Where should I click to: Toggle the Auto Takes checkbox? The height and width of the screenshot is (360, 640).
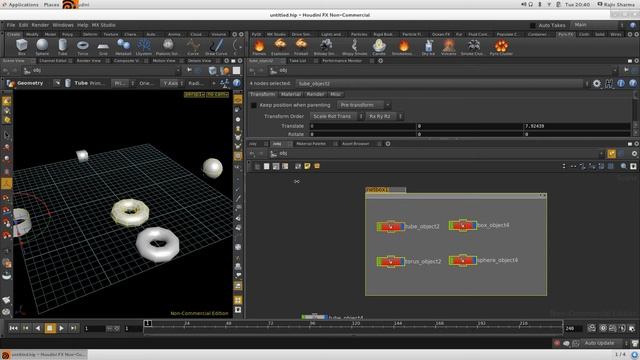(x=533, y=25)
